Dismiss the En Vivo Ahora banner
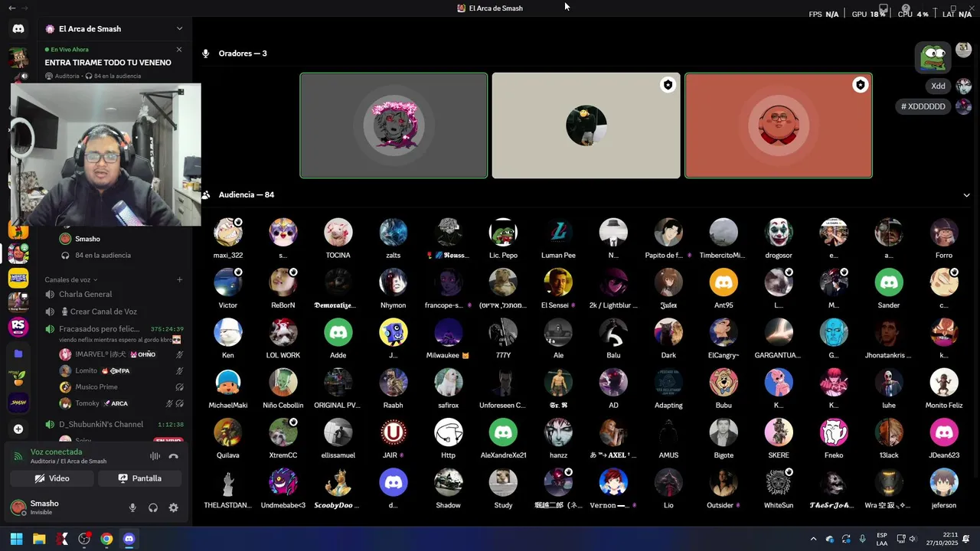The width and height of the screenshot is (980, 551). pyautogui.click(x=179, y=50)
